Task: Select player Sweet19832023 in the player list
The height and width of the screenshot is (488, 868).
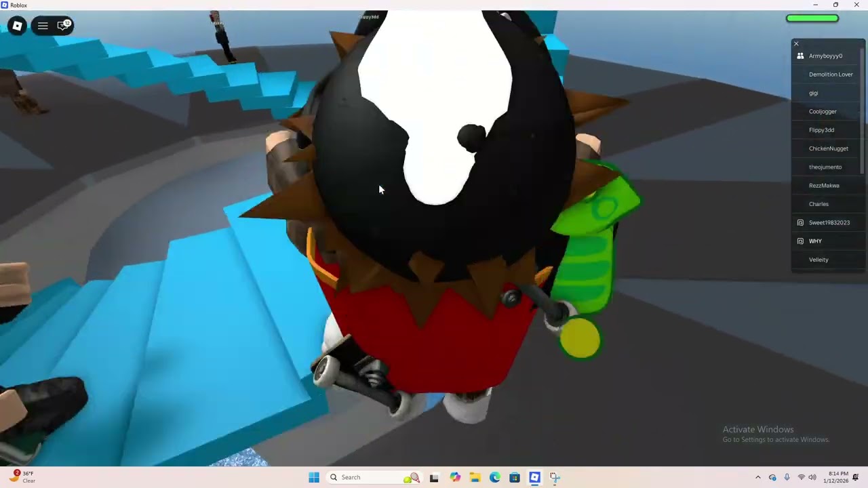Action: click(x=826, y=222)
